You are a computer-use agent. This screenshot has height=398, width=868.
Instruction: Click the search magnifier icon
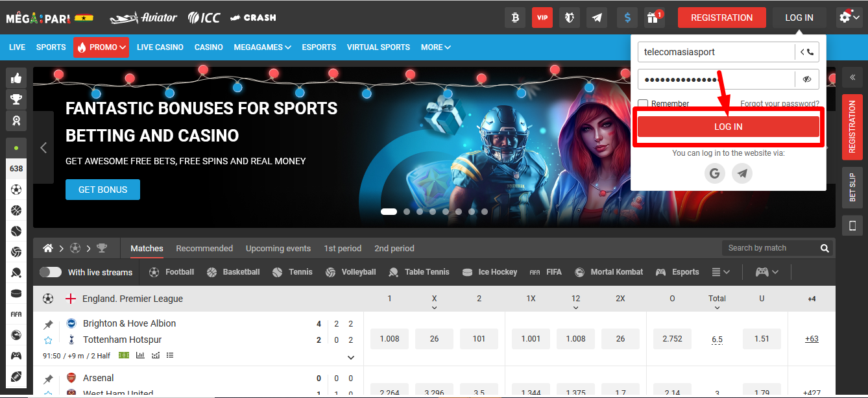[x=825, y=248]
